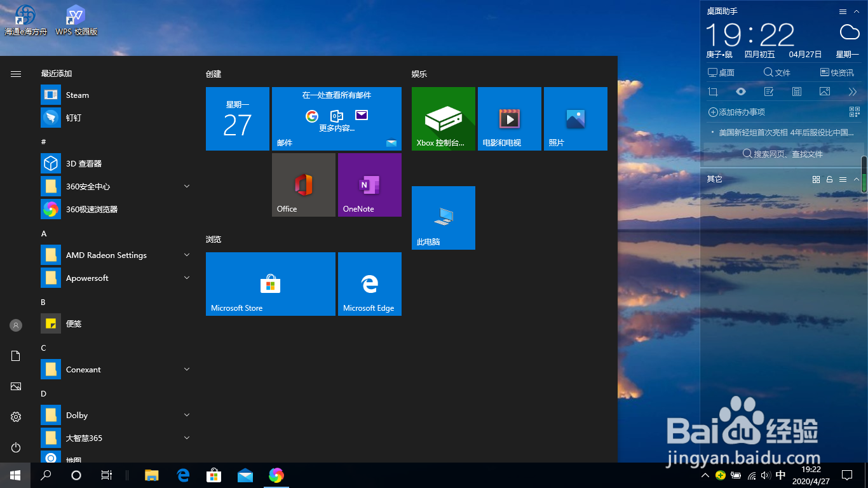Open Chrome from the taskbar
Viewport: 868px width, 488px height.
pyautogui.click(x=276, y=475)
